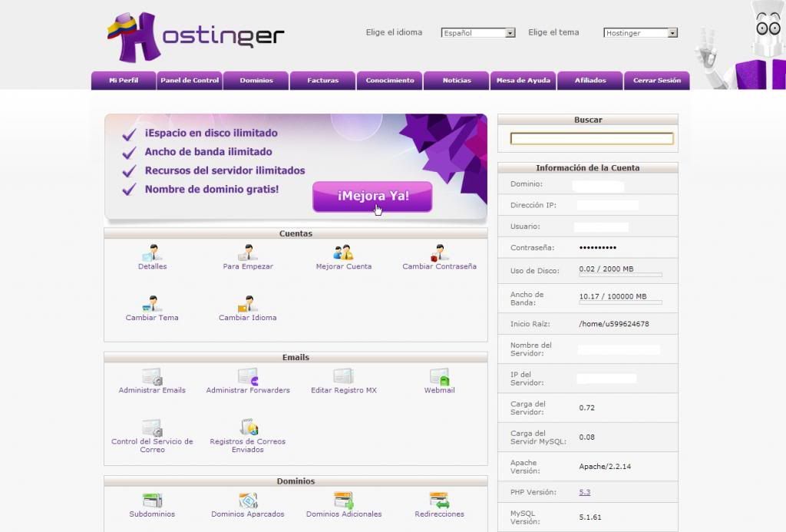Open the Webmail text link
Screen dimensions: 786x532
439,390
